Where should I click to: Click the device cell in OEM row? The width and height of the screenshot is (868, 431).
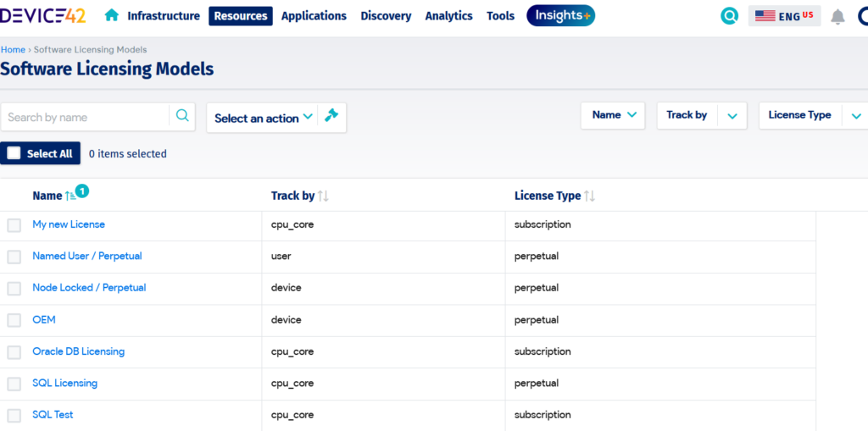click(287, 320)
